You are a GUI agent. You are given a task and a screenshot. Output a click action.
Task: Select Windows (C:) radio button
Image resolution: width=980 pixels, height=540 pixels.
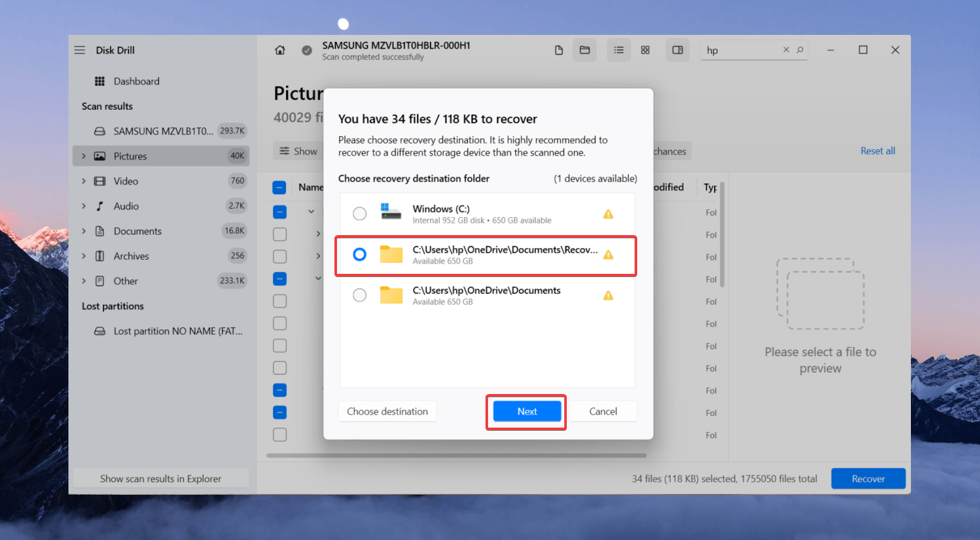point(360,214)
